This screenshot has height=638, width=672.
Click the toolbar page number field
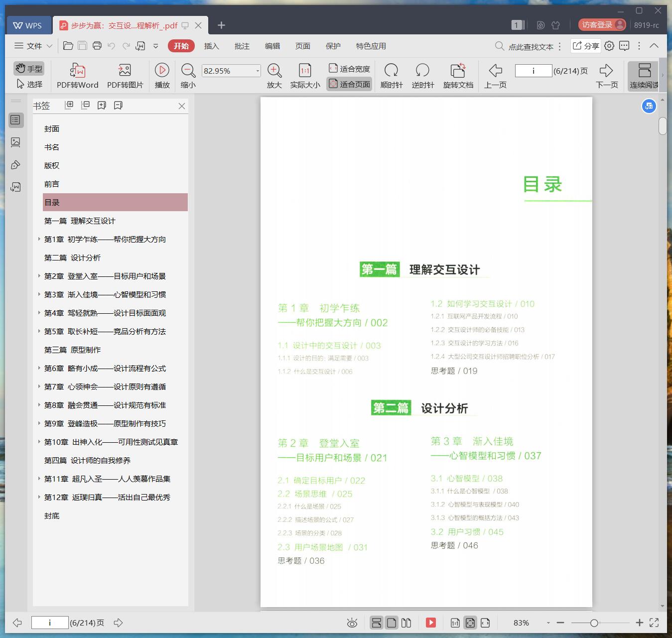(x=534, y=71)
